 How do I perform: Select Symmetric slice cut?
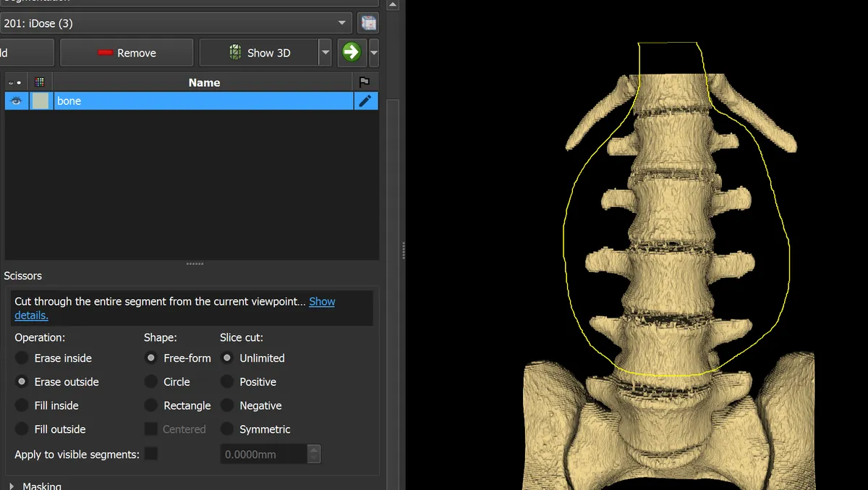(255, 429)
